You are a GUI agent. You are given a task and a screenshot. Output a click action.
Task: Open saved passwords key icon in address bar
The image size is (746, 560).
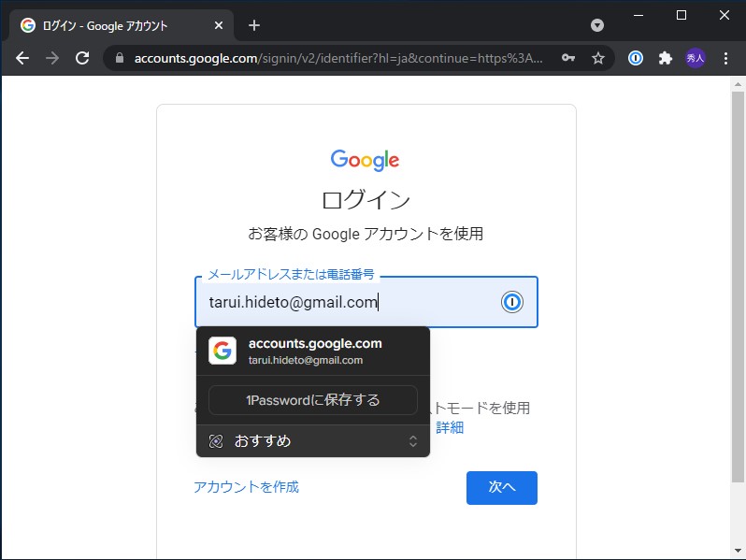tap(568, 58)
